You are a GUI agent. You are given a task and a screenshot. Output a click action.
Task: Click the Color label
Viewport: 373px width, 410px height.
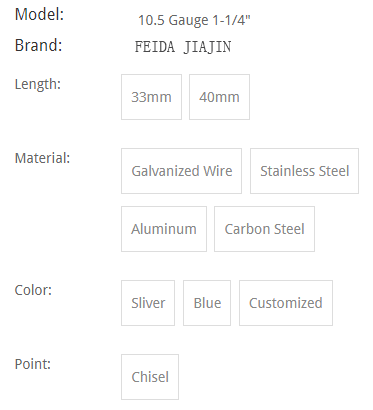(x=33, y=290)
